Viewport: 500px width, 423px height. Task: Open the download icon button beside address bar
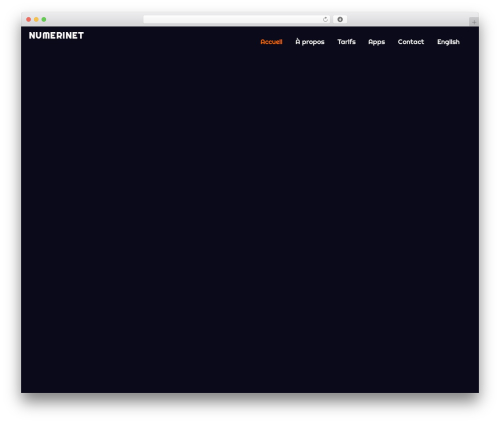tap(340, 19)
